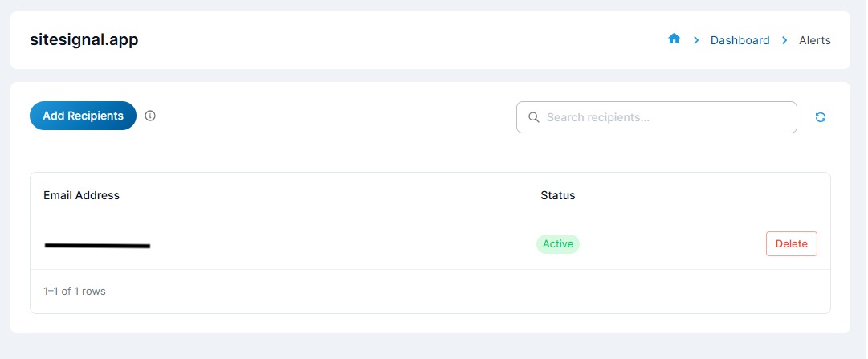Click the sitesignal.app page title

pos(84,39)
